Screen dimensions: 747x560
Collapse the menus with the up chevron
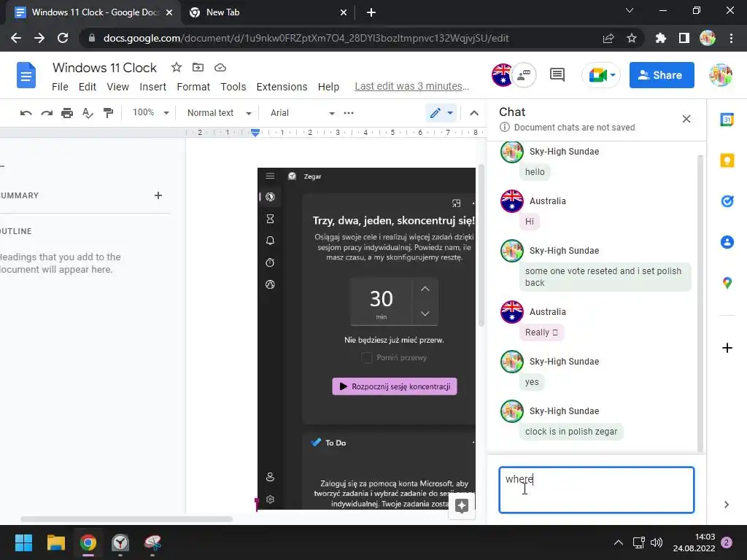pos(474,113)
